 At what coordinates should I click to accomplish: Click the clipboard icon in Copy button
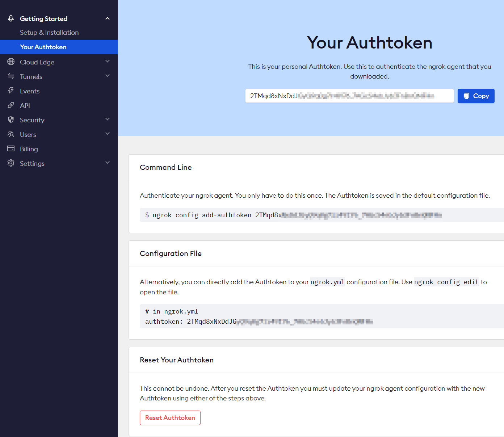tap(466, 96)
